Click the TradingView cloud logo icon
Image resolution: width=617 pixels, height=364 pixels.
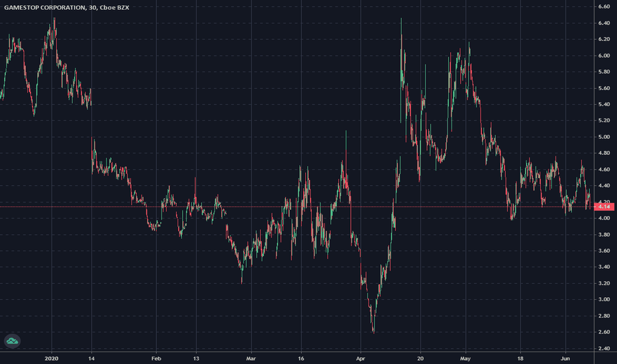coord(12,341)
